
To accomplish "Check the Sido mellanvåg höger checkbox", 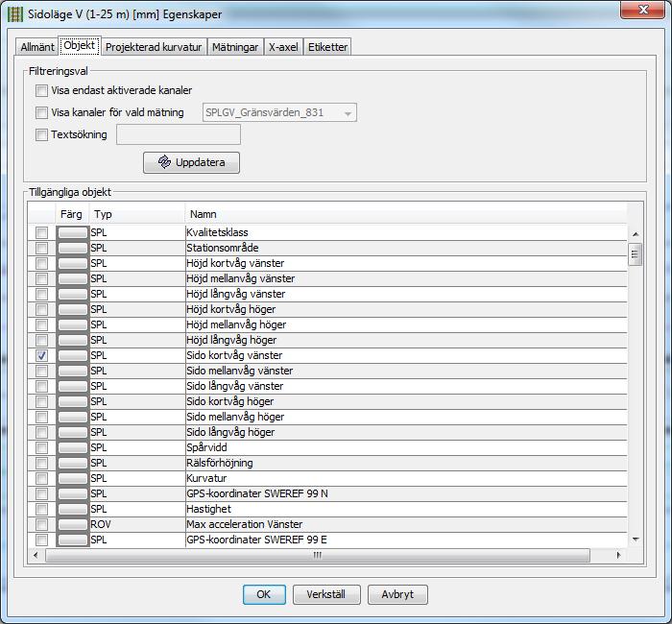I will point(41,417).
